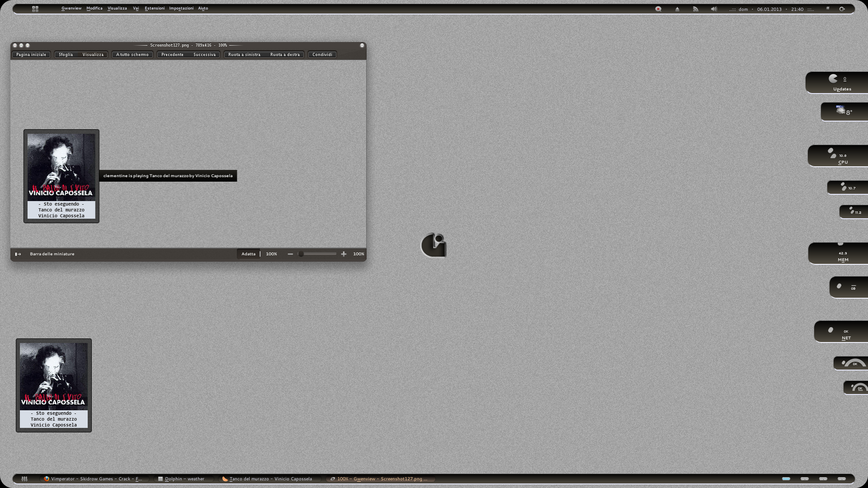Click the Pagina iniziale button in Gwenview
Viewport: 868px width, 488px height.
tap(30, 55)
